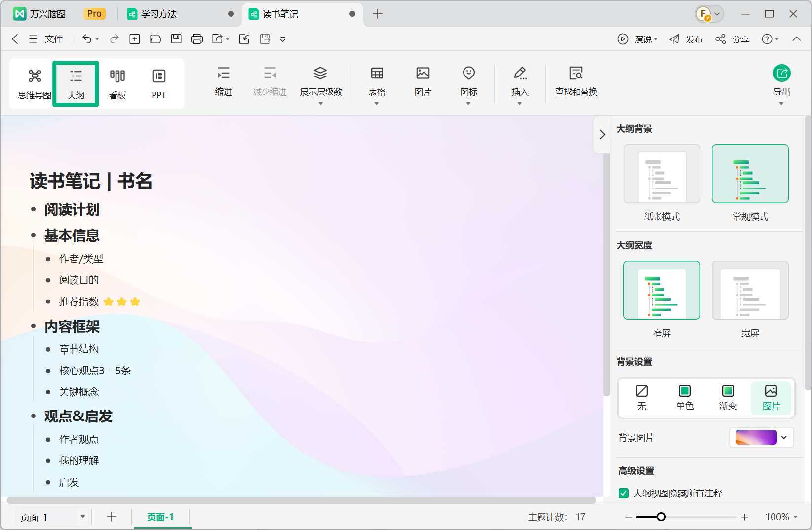Select the 读书笔记 document tab

[x=302, y=14]
